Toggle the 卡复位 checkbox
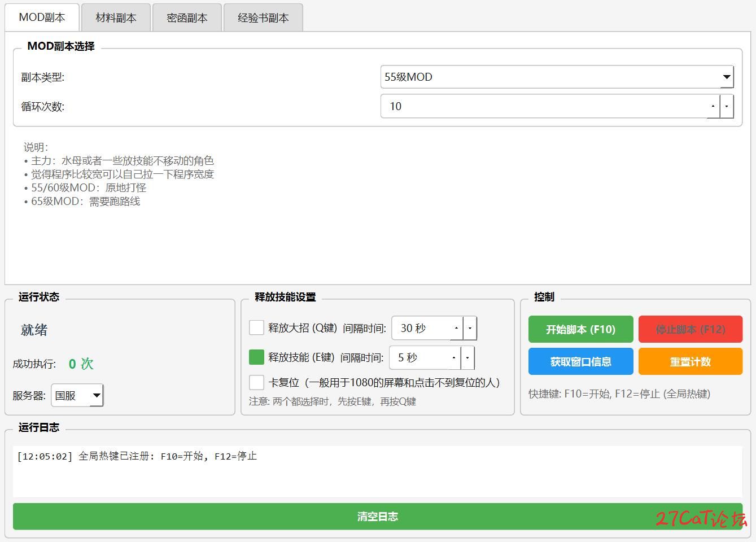The width and height of the screenshot is (756, 542). pos(256,382)
